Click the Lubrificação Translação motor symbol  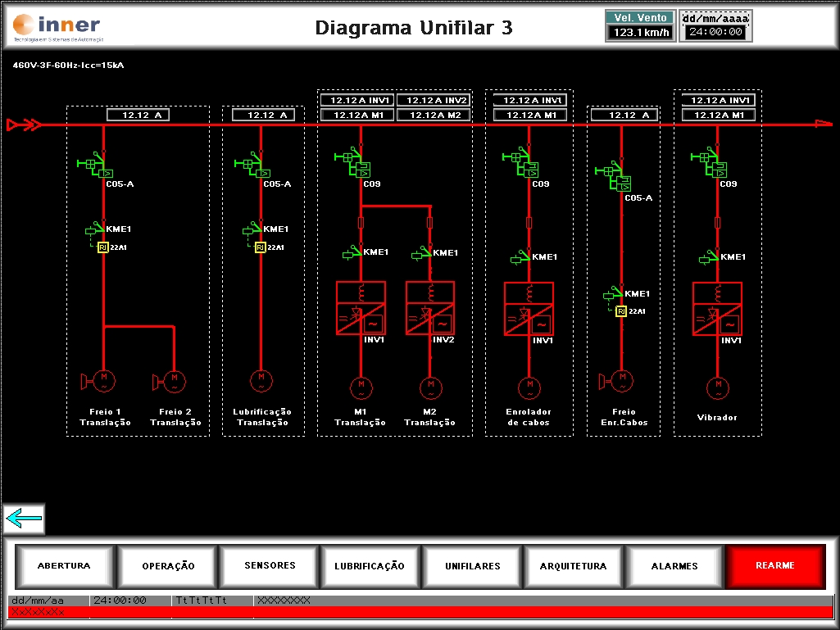(x=261, y=379)
